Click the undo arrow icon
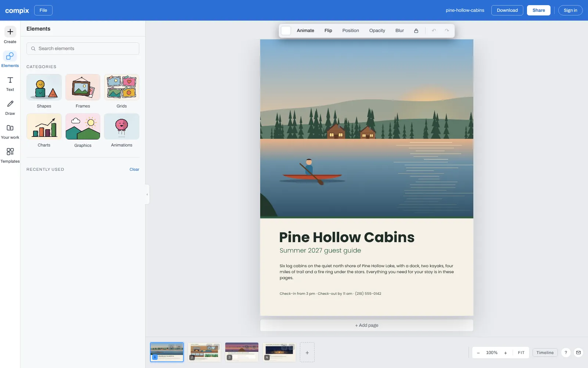 (x=434, y=31)
